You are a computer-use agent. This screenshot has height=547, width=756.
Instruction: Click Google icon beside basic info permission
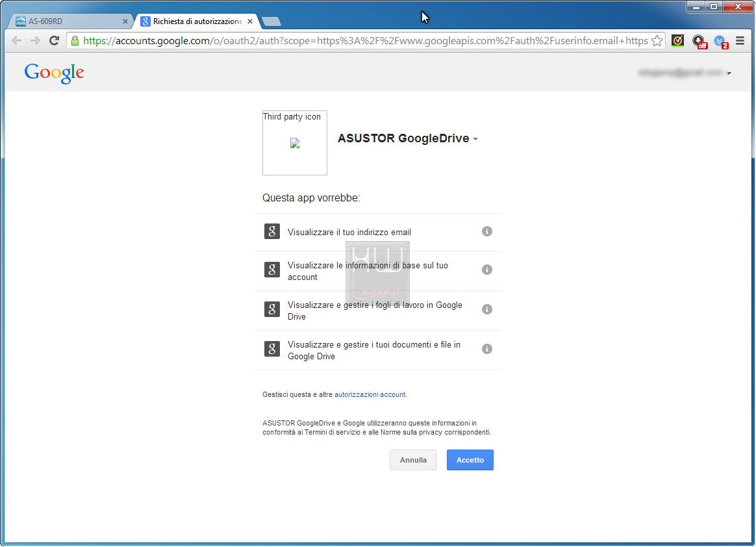coord(272,270)
